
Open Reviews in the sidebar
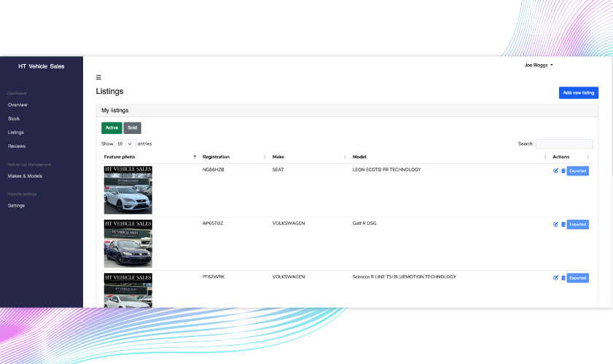(x=17, y=146)
